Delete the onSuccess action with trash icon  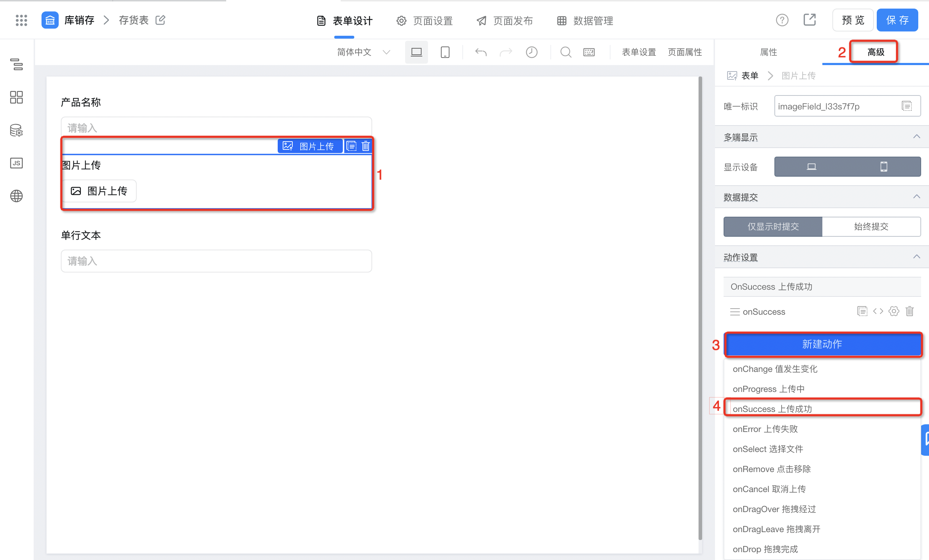point(909,311)
